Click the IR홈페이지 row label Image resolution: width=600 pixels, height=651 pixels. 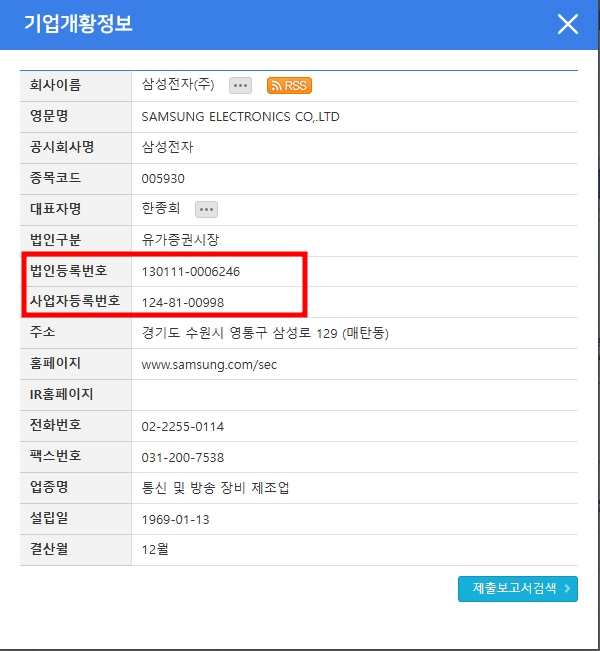(x=61, y=394)
